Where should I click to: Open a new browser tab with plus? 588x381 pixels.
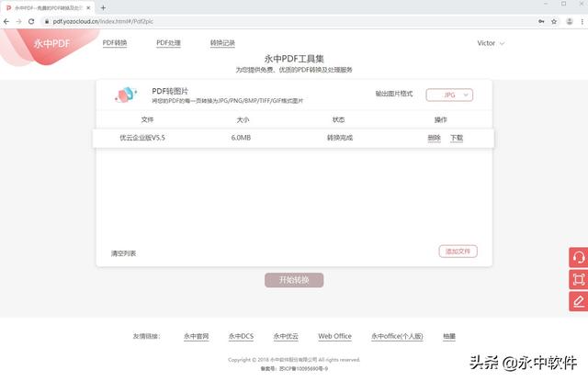click(x=103, y=7)
